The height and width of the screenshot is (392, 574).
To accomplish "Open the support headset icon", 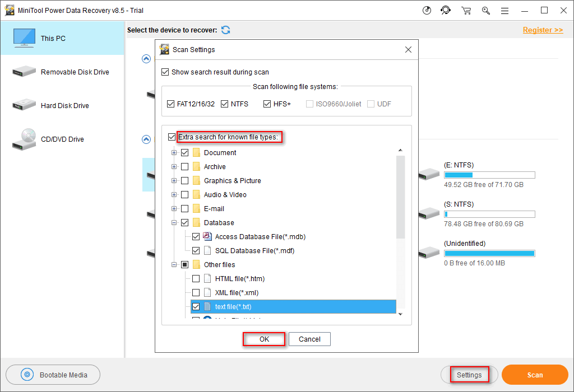I will [446, 10].
